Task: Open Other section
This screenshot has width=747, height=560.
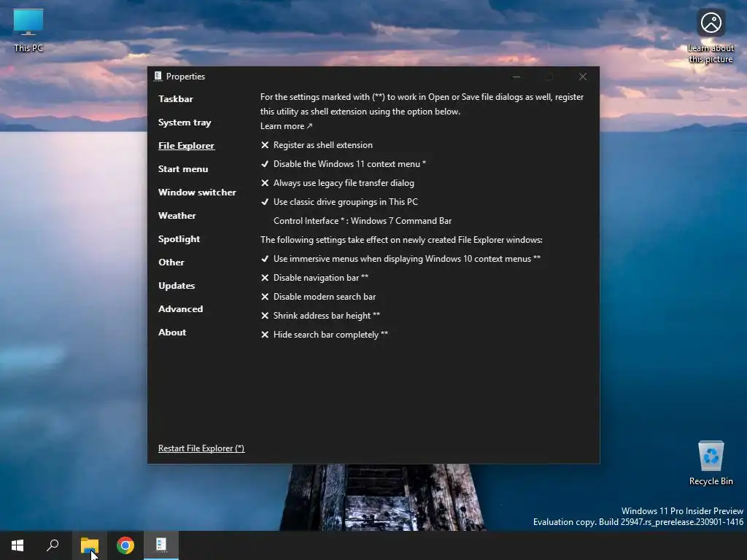Action: pyautogui.click(x=171, y=262)
